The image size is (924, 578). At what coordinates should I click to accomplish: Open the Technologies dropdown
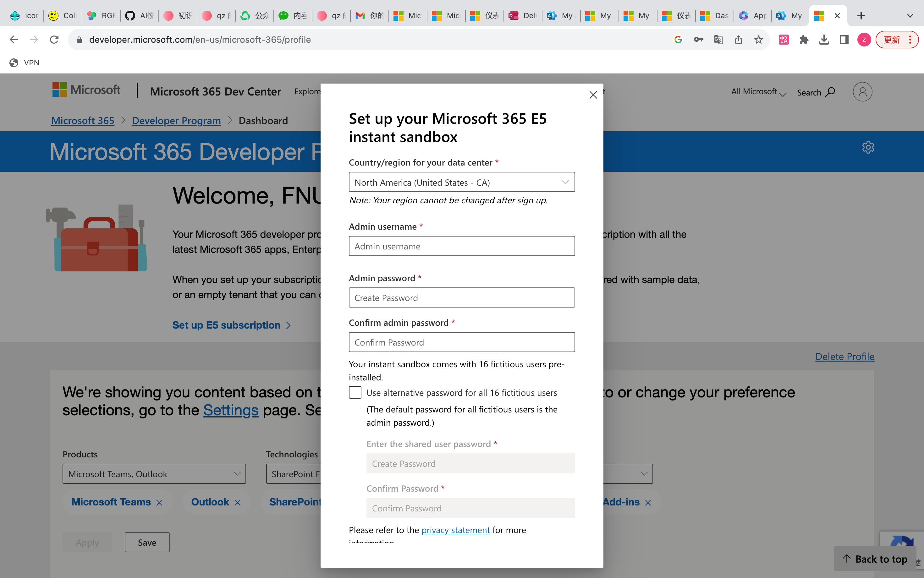pos(293,474)
